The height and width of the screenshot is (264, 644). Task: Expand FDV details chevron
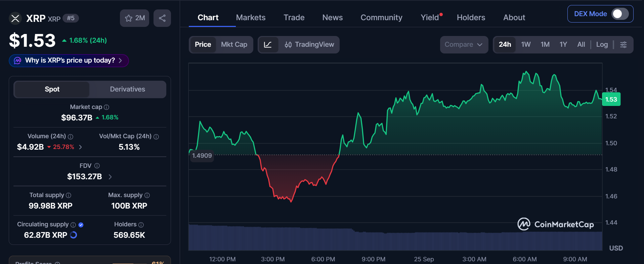(x=110, y=177)
